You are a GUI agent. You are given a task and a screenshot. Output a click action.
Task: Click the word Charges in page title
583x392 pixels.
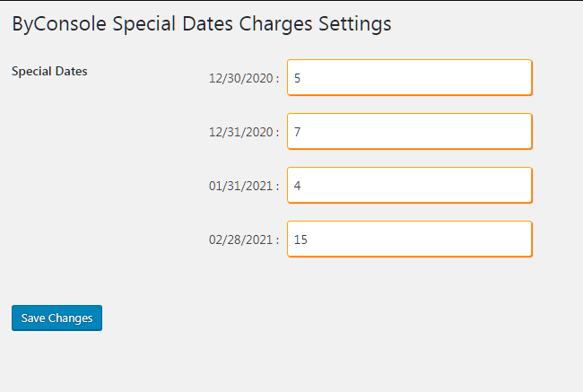coord(275,24)
